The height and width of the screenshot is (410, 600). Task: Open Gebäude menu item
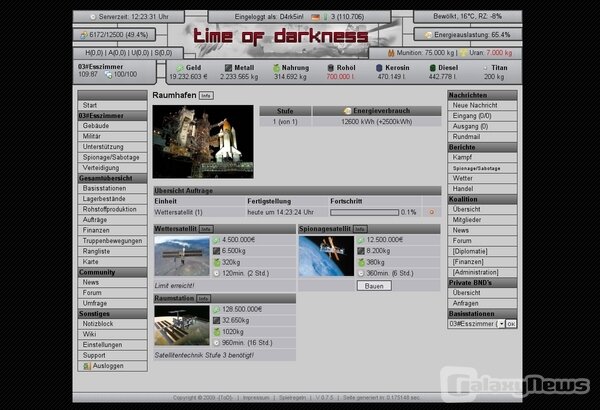click(112, 126)
